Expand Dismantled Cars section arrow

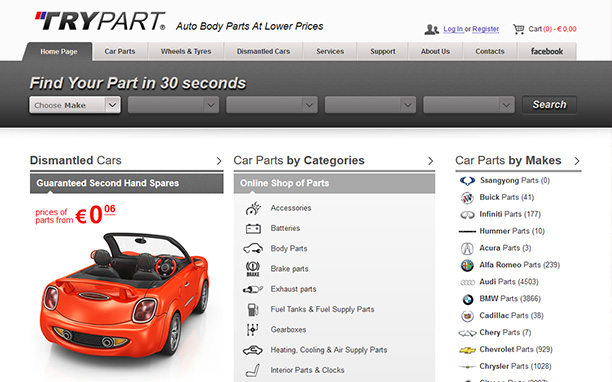point(219,161)
